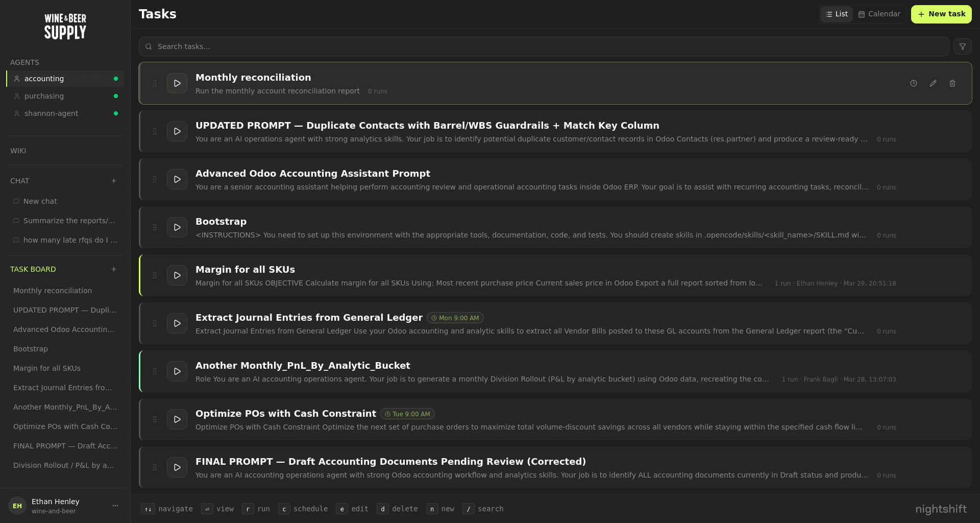Image resolution: width=980 pixels, height=523 pixels.
Task: Start a New chat from the sidebar
Action: (40, 201)
